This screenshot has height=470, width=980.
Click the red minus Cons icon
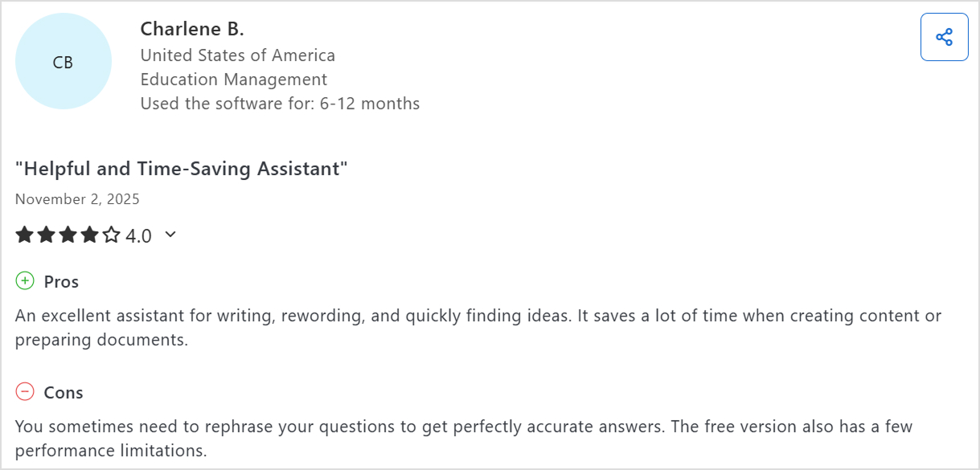25,392
